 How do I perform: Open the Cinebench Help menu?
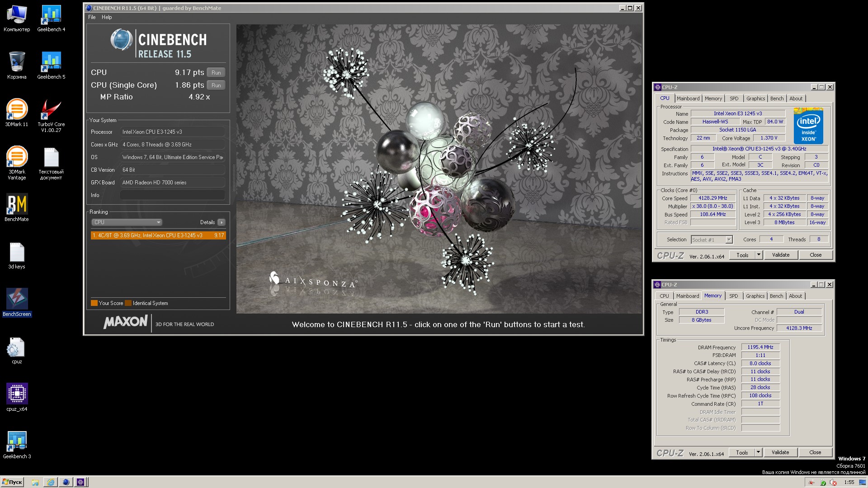coord(107,17)
